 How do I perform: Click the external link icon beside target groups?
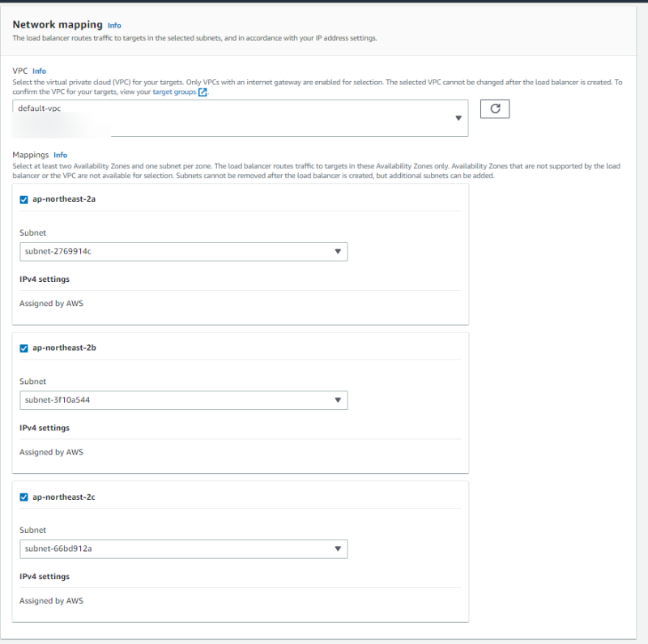[202, 93]
